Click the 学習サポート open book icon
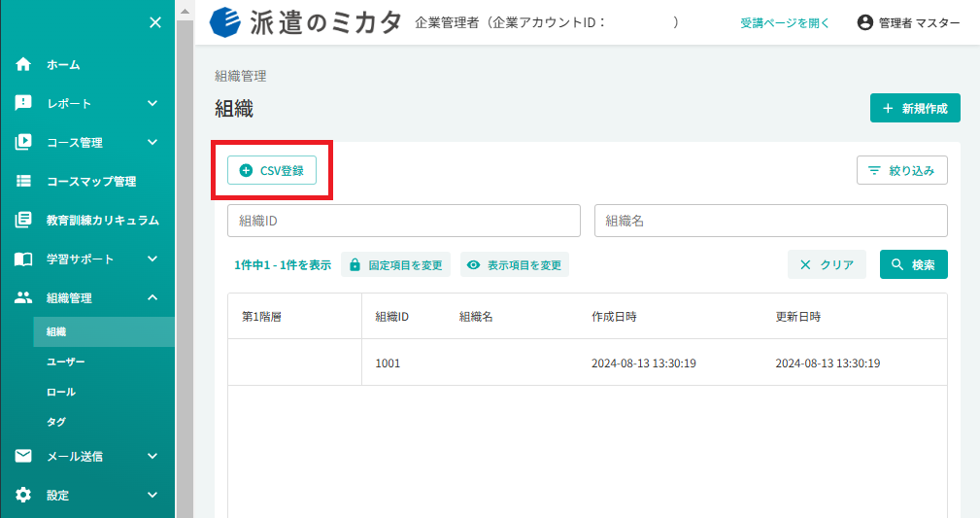This screenshot has width=980, height=518. point(23,259)
